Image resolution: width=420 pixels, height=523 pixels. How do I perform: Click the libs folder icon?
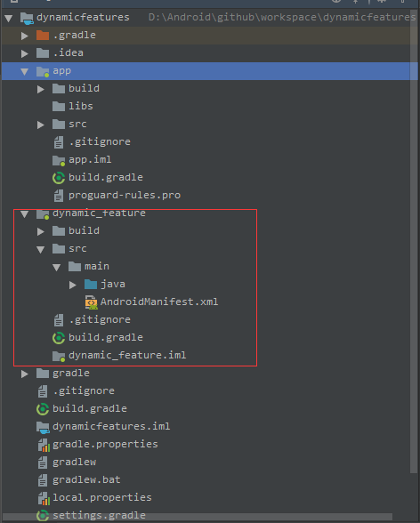coord(59,106)
